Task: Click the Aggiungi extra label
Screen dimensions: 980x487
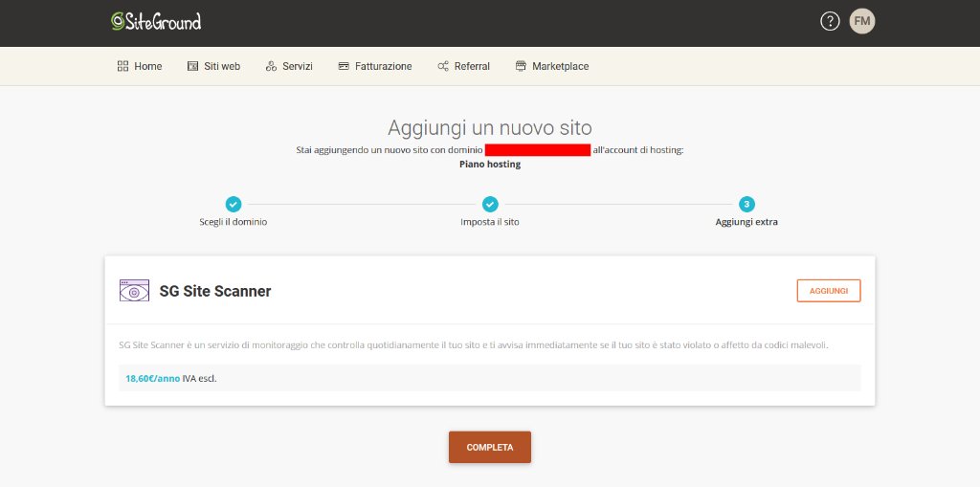Action: click(x=746, y=222)
